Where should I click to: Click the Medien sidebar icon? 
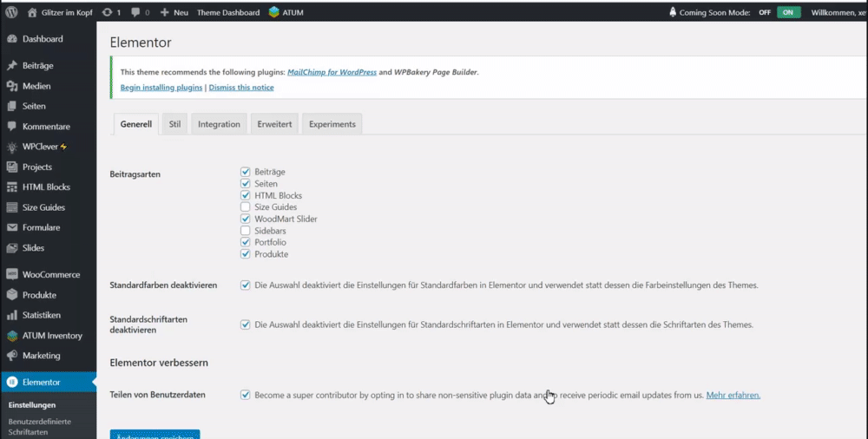click(11, 86)
